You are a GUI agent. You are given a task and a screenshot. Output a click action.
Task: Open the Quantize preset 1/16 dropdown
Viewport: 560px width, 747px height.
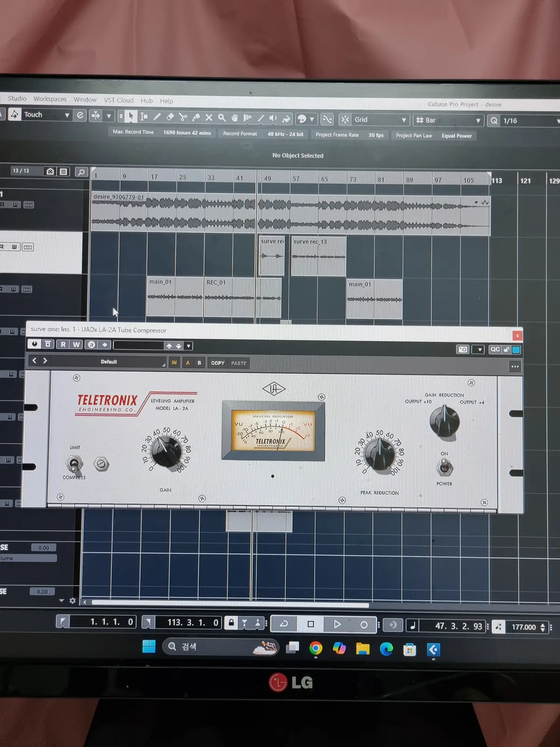pos(530,121)
